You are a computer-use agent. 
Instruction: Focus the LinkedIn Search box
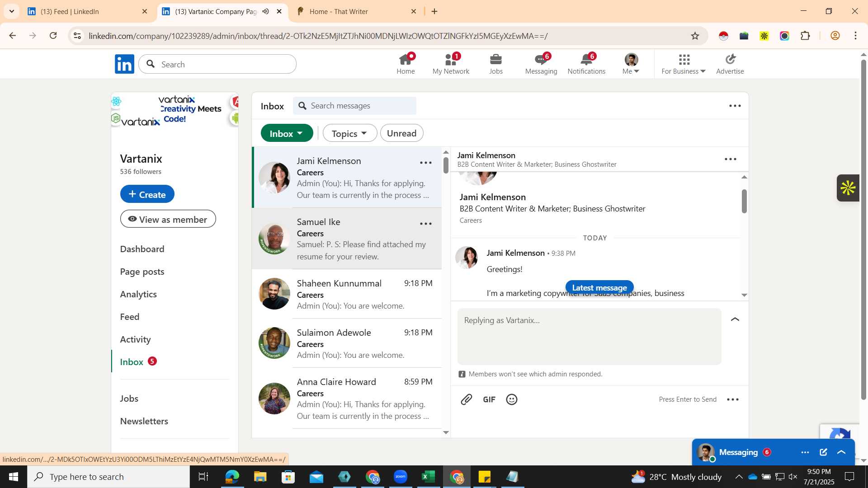coord(217,64)
